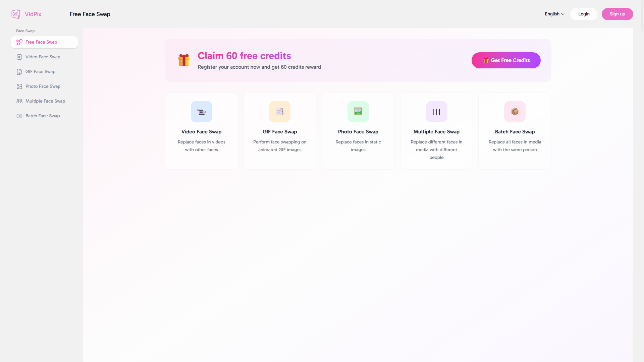Click the VidPix logo icon

pos(15,14)
